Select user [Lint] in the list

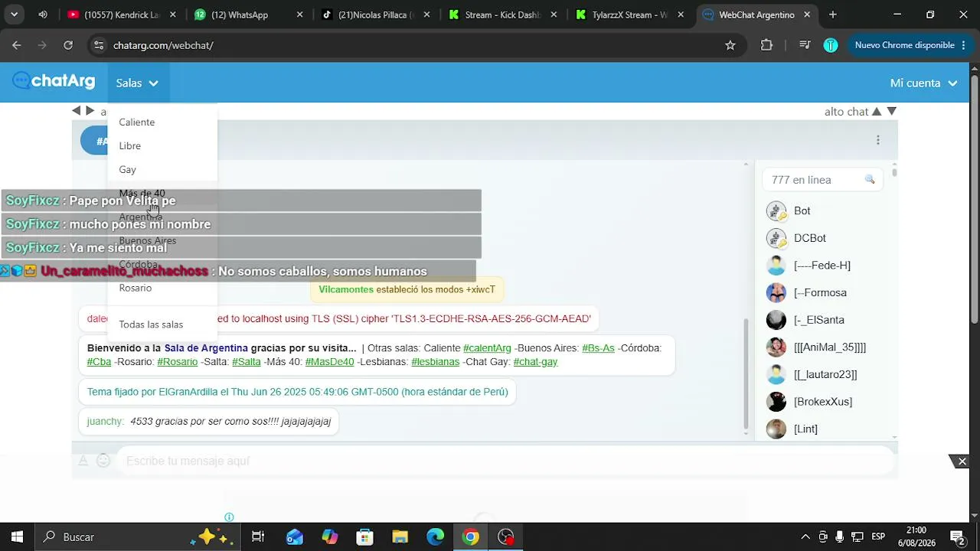805,429
